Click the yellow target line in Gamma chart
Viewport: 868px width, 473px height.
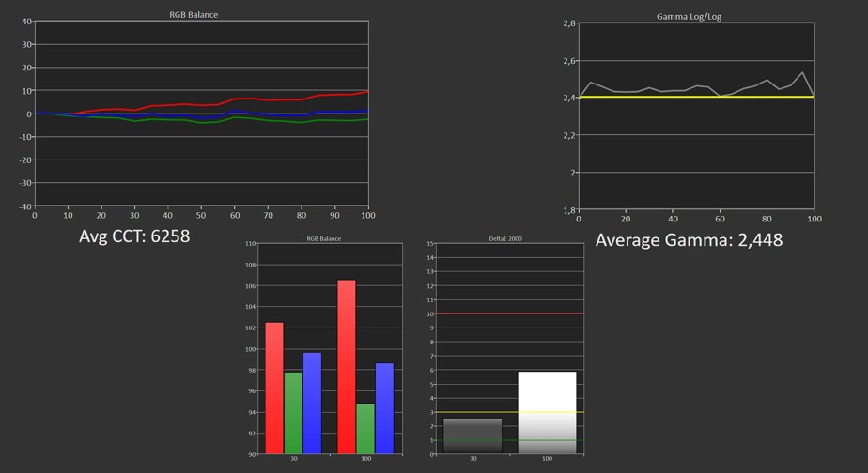(696, 97)
